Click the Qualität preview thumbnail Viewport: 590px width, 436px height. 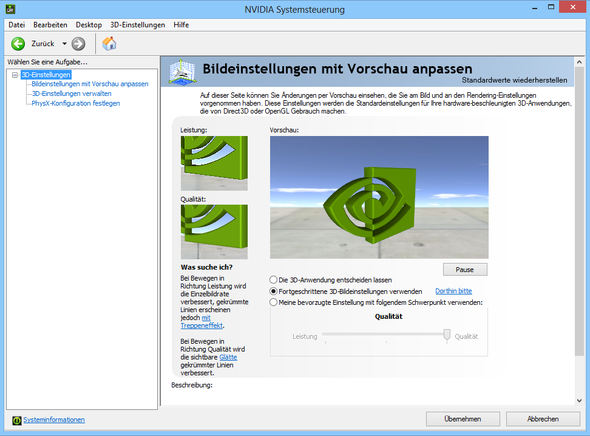214,232
